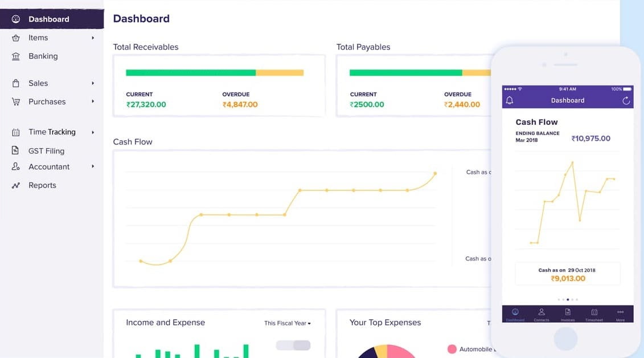This screenshot has width=644, height=358.
Task: Click receivables current amount ₹27,320.00
Action: (146, 104)
